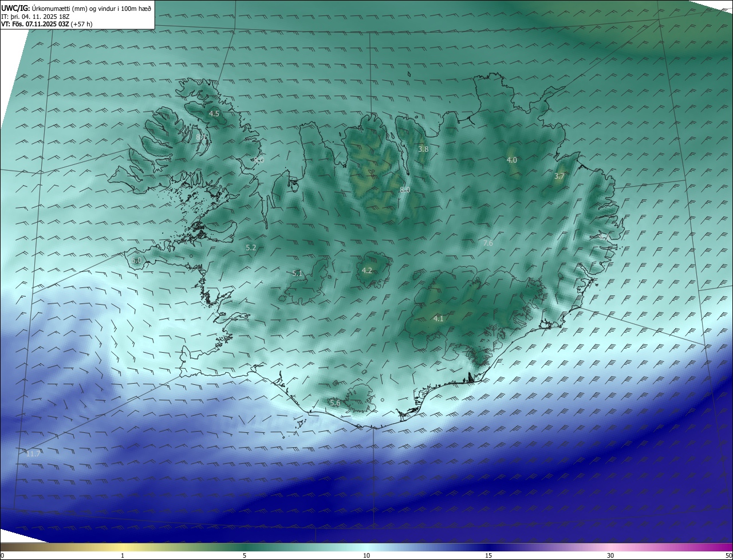733x560 pixels.
Task: Click the 11.7 value label over the ocean
Action: 33,454
